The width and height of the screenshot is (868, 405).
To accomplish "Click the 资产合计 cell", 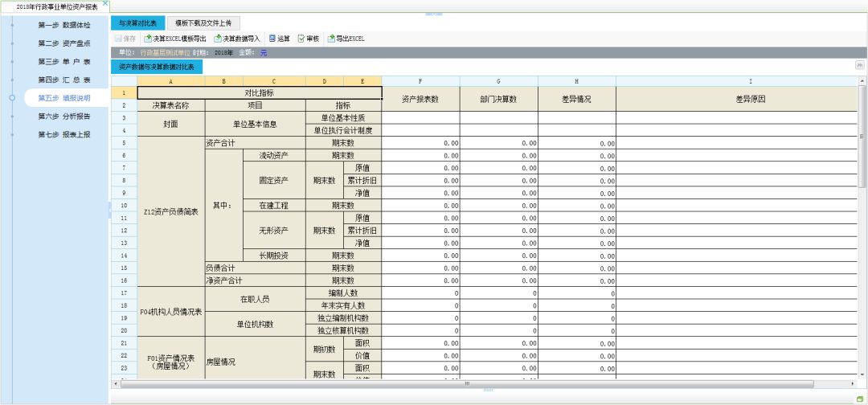I will 256,143.
